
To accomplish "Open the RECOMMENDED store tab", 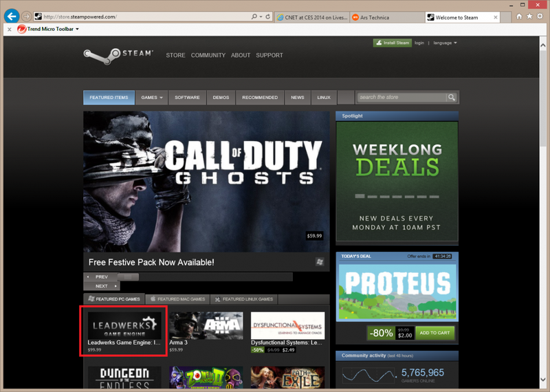I will [260, 98].
